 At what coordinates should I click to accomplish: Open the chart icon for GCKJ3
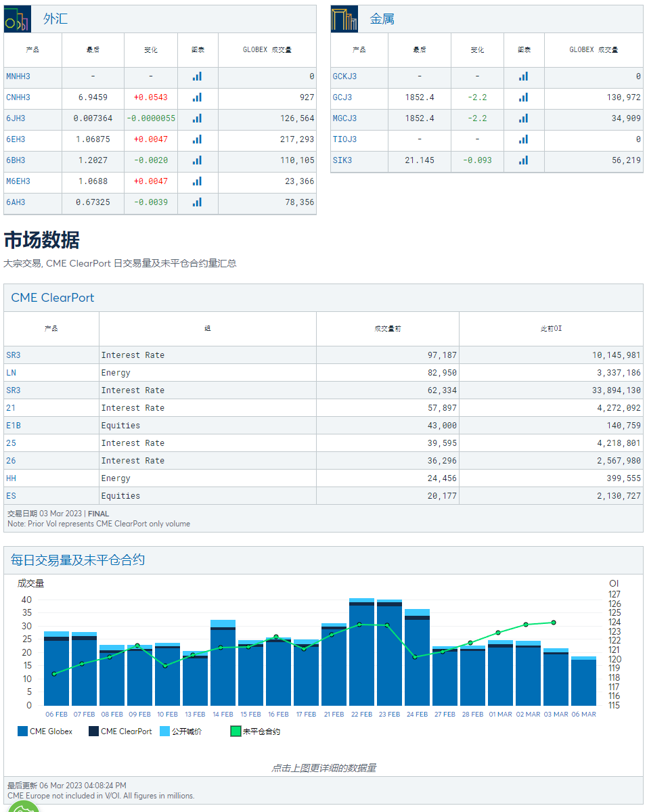pyautogui.click(x=523, y=76)
